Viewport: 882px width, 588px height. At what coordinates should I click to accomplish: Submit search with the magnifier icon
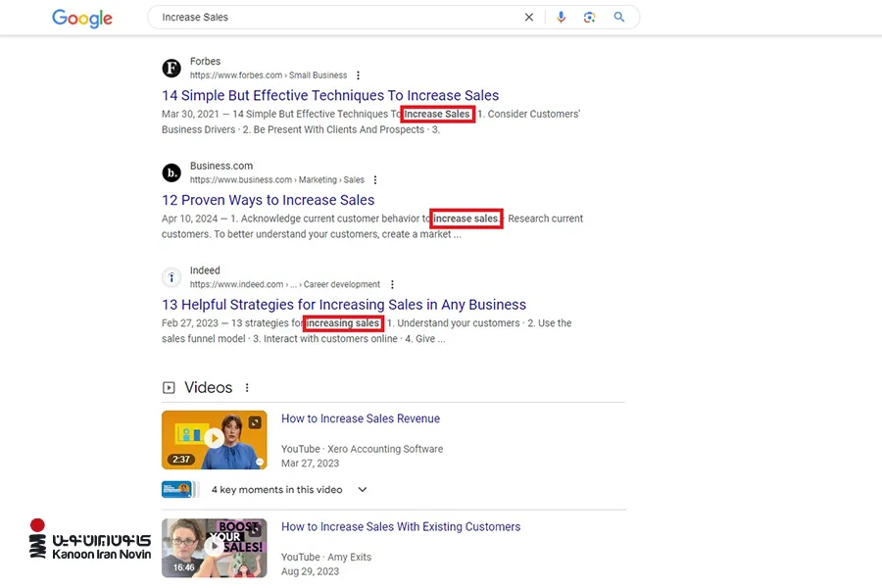pyautogui.click(x=618, y=18)
